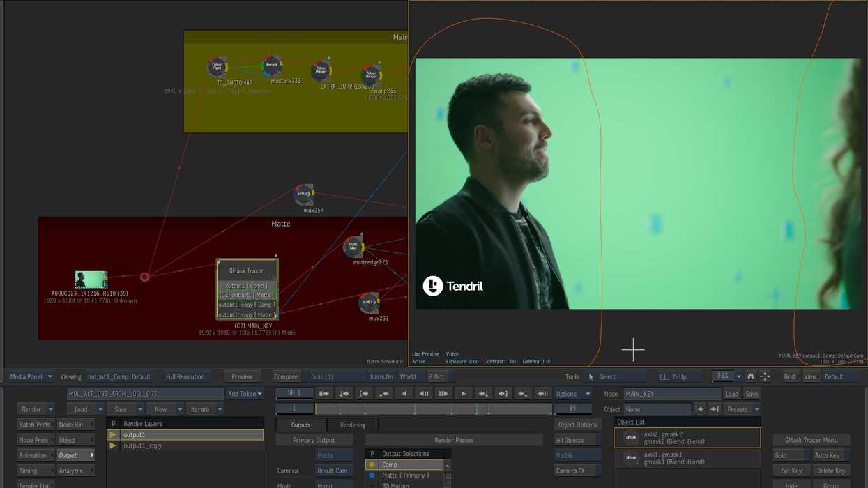This screenshot has height=488, width=868.
Task: Select the masterk233 Master Keyer node
Action: (x=272, y=66)
